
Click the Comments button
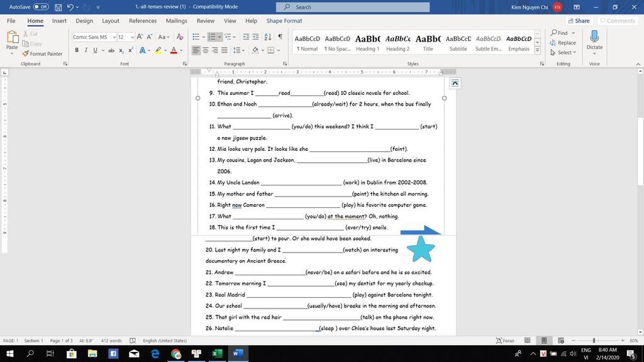pos(617,21)
